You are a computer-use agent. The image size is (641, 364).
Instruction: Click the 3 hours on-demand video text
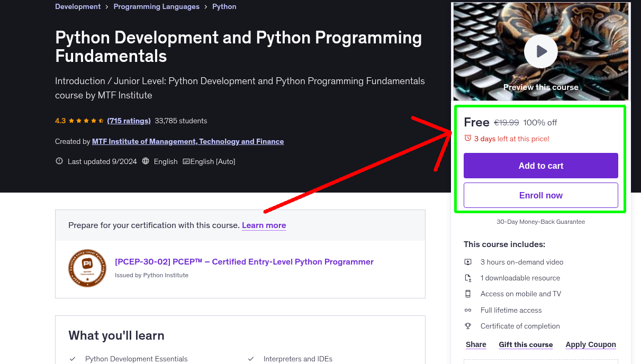pyautogui.click(x=522, y=262)
